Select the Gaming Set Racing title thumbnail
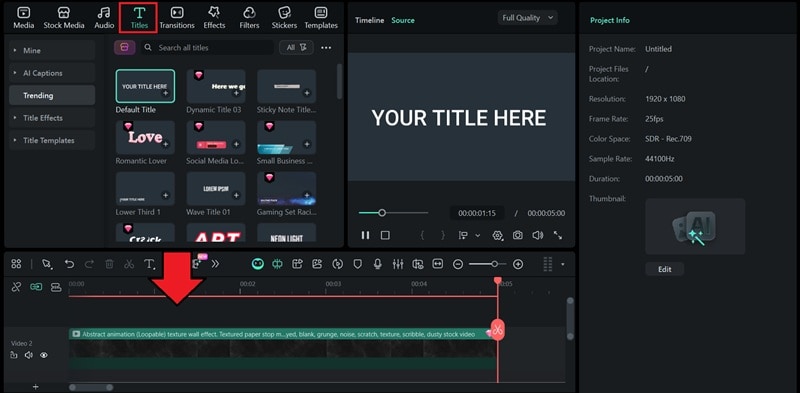Image resolution: width=800 pixels, height=393 pixels. (x=286, y=188)
